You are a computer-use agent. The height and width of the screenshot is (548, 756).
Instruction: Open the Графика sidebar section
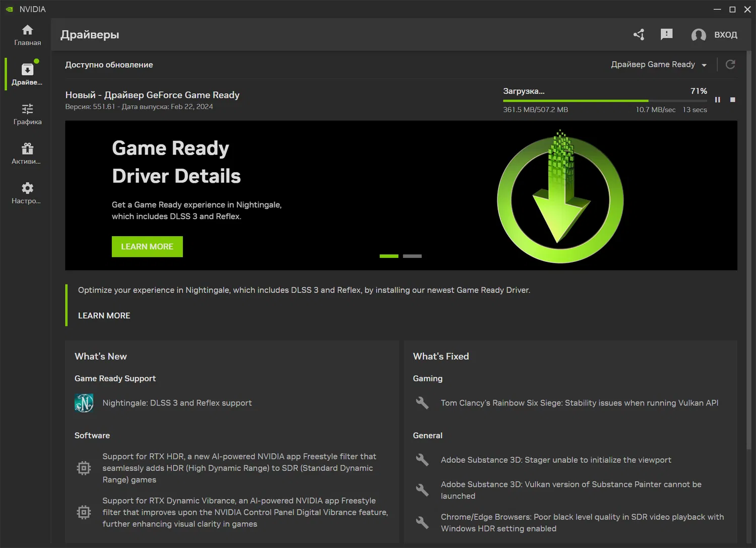(27, 114)
